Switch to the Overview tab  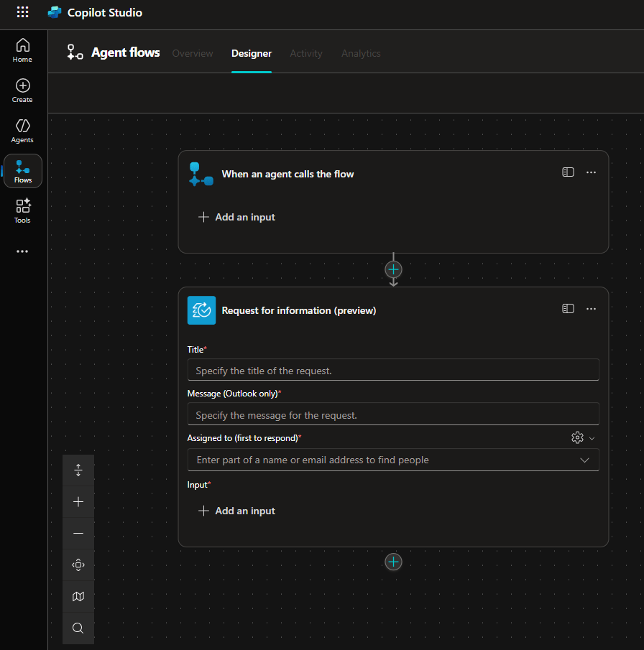(193, 53)
